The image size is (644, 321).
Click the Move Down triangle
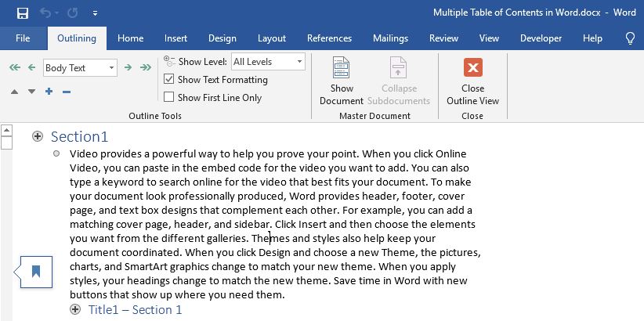31,92
